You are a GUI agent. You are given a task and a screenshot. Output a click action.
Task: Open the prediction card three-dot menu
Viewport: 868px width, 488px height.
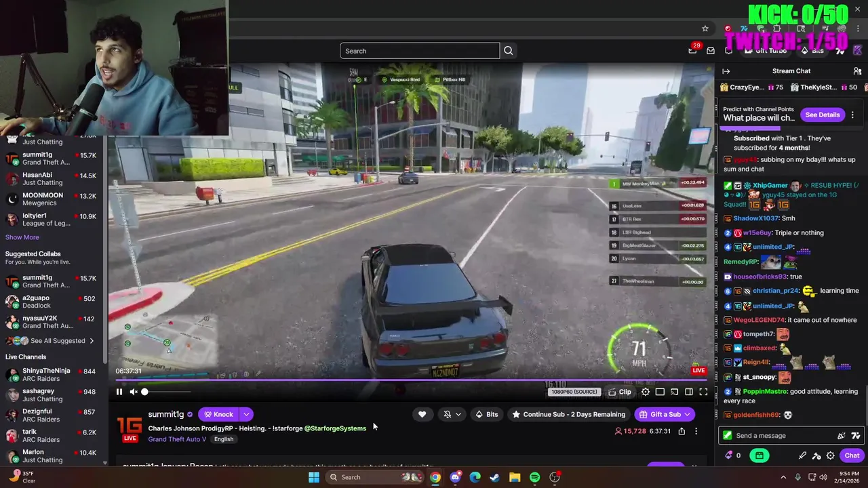(x=853, y=115)
